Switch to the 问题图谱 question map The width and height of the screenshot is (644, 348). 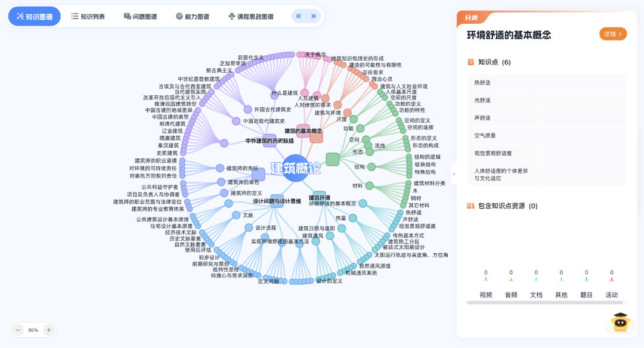pos(141,16)
